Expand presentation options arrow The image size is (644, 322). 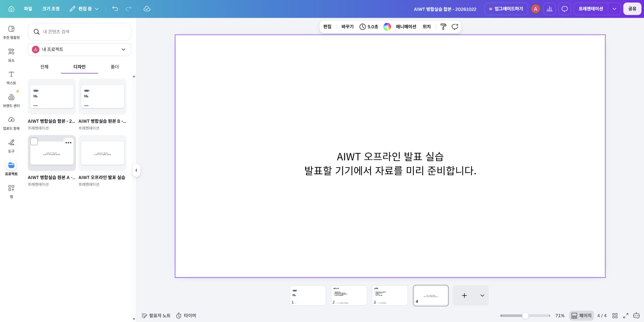614,9
